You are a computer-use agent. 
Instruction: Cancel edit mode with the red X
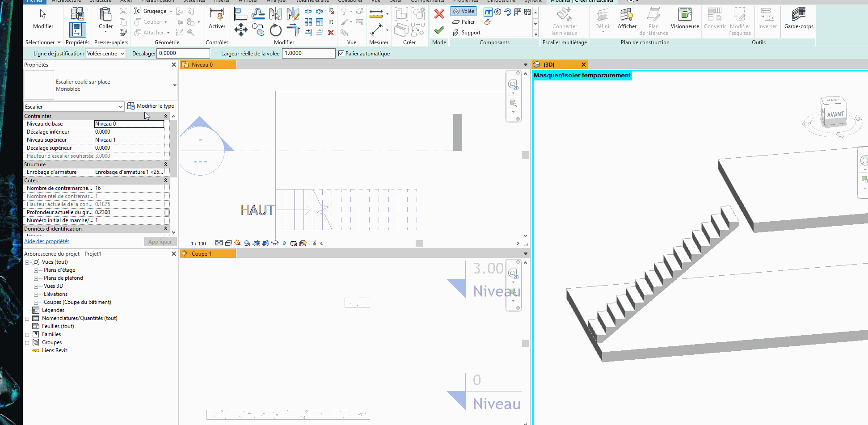[x=439, y=14]
